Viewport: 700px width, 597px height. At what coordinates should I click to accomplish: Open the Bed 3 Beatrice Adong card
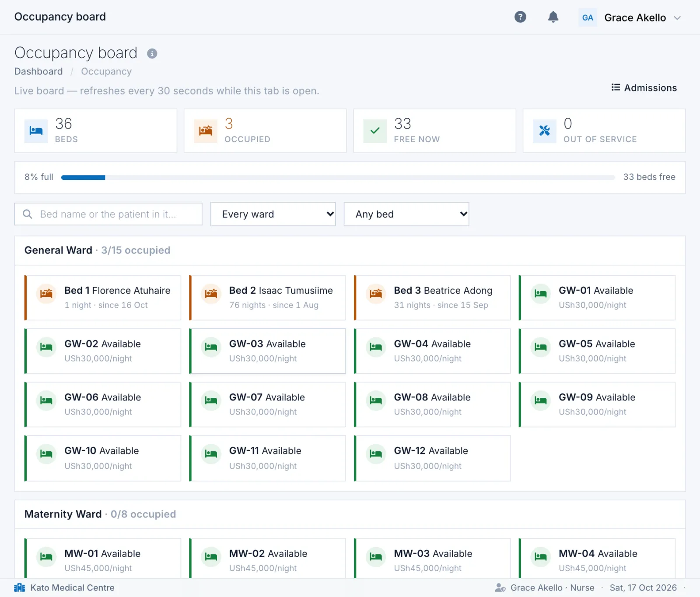click(x=432, y=298)
